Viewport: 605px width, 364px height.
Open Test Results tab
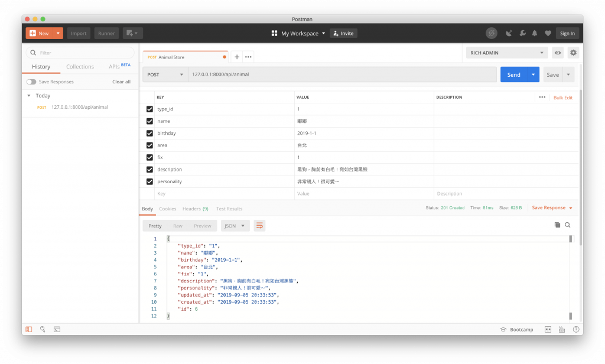(229, 209)
